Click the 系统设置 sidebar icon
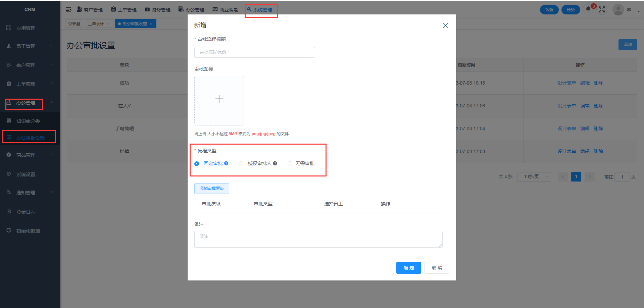644x308 pixels. coord(9,174)
